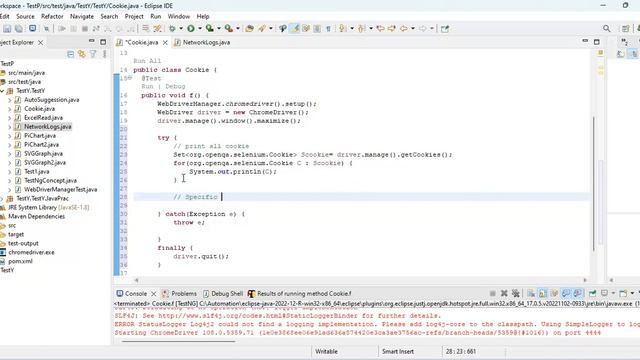This screenshot has height=360, width=640.
Task: Click the Save All toolbar icon
Action: pos(19,29)
